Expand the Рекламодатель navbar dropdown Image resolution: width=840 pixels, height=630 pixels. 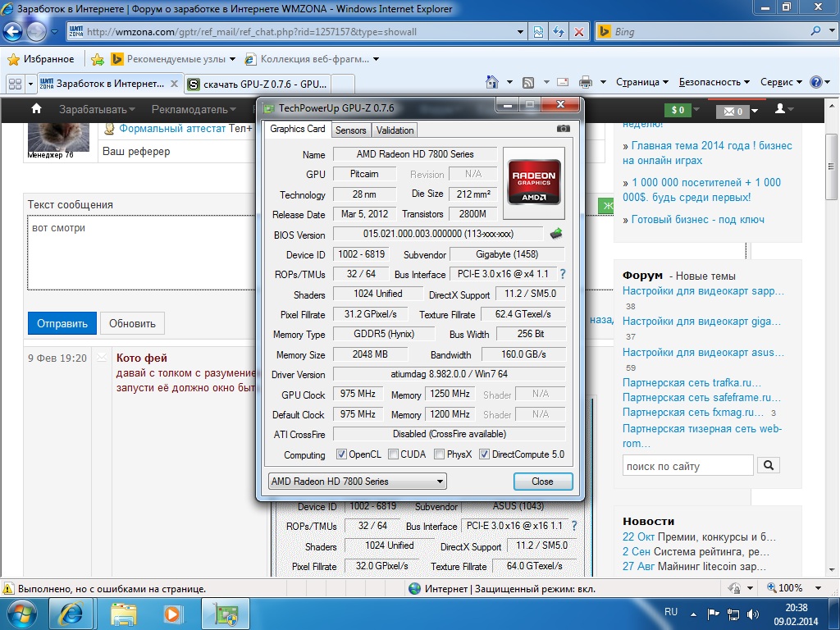coord(194,109)
